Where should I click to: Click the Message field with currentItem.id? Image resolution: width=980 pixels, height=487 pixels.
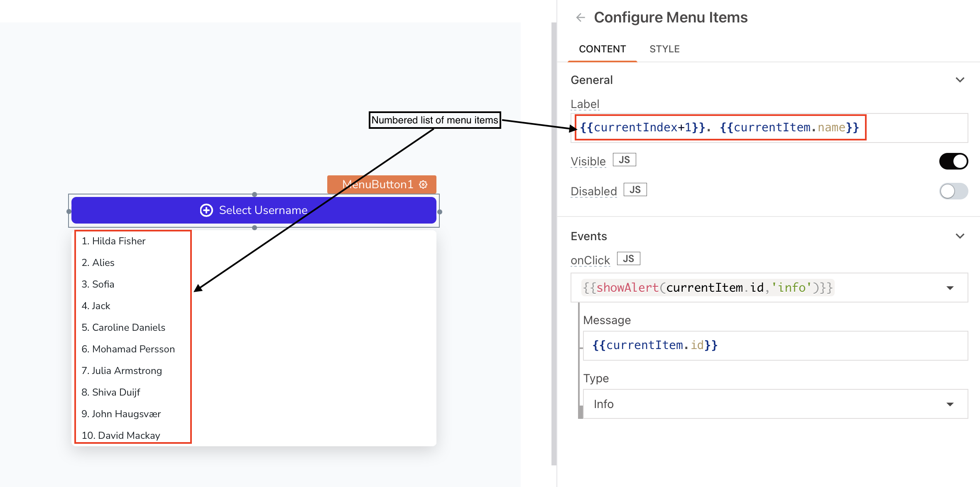(x=775, y=346)
